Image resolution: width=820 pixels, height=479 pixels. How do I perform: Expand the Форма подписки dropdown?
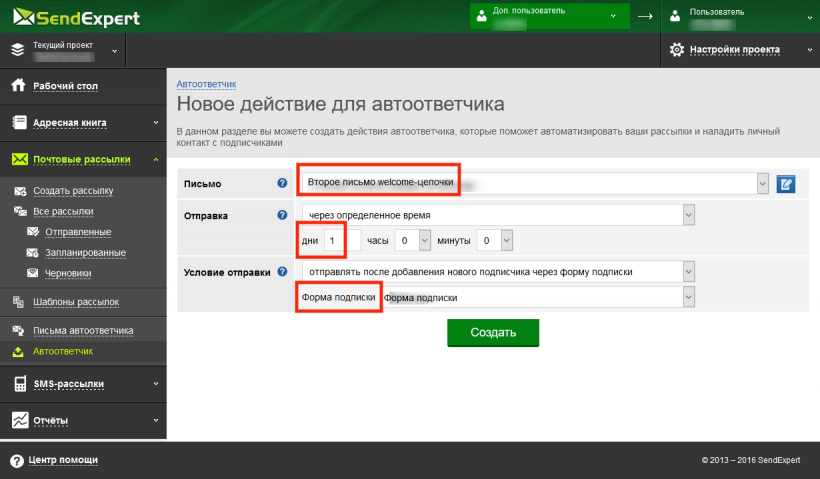688,297
